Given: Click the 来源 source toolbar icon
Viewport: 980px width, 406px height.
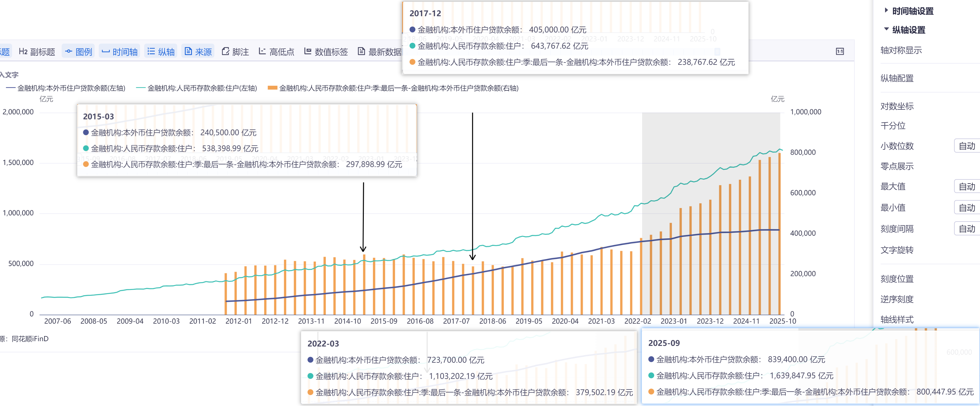Looking at the screenshot, I should click(x=188, y=51).
